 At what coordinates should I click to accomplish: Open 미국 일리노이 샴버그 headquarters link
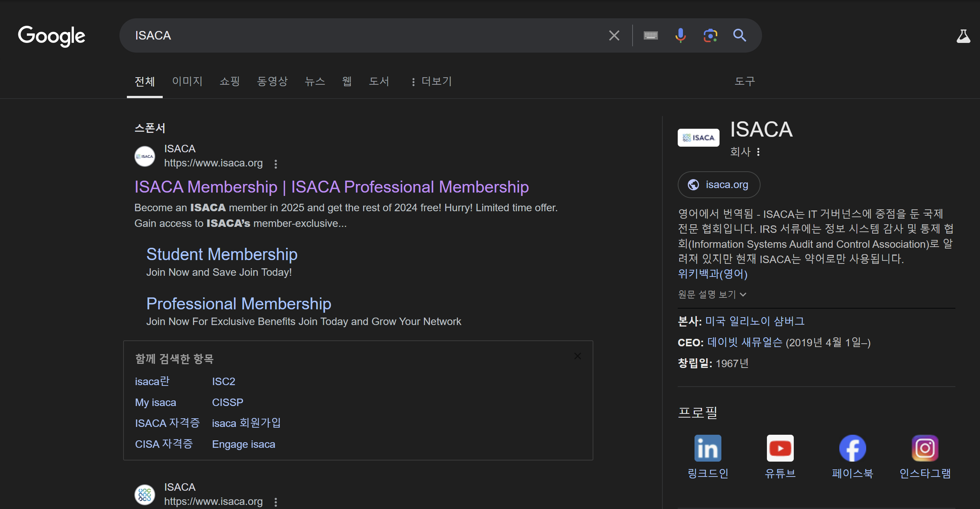tap(755, 321)
